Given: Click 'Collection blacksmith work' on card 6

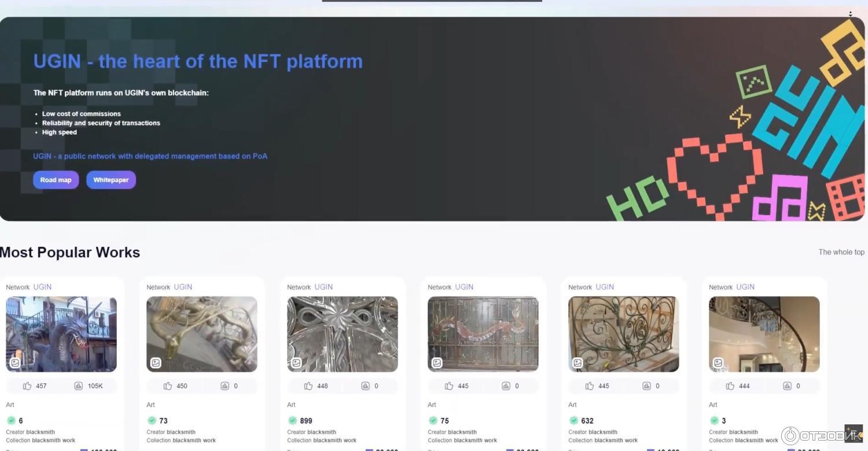Looking at the screenshot, I should 41,440.
